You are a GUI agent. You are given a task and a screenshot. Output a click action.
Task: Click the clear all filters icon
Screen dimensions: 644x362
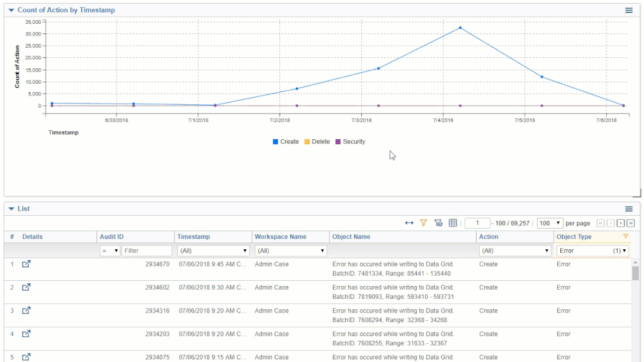click(x=438, y=223)
